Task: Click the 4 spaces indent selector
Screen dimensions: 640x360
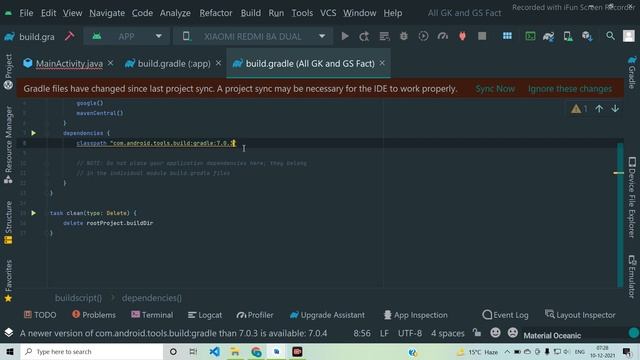Action: 448,333
